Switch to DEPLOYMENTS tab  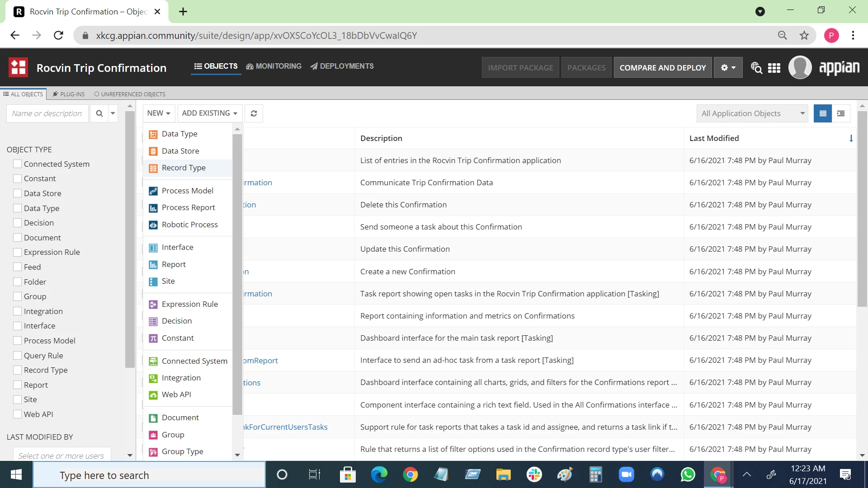tap(342, 66)
